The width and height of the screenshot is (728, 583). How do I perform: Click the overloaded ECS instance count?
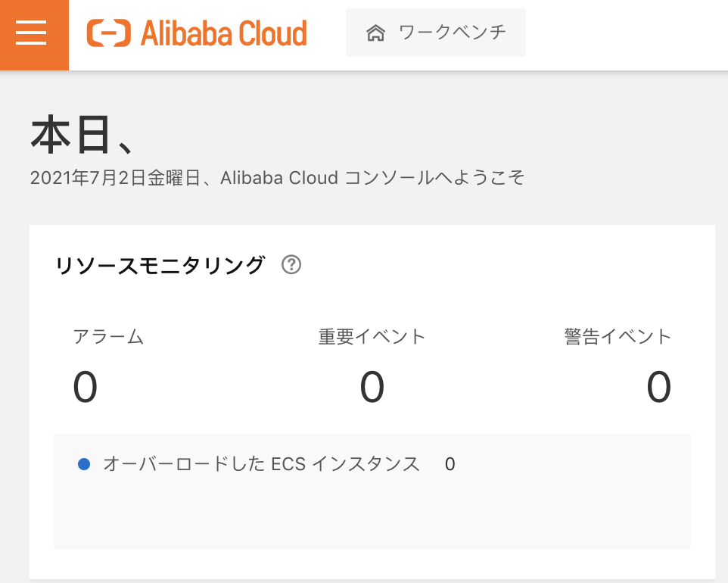tap(450, 464)
